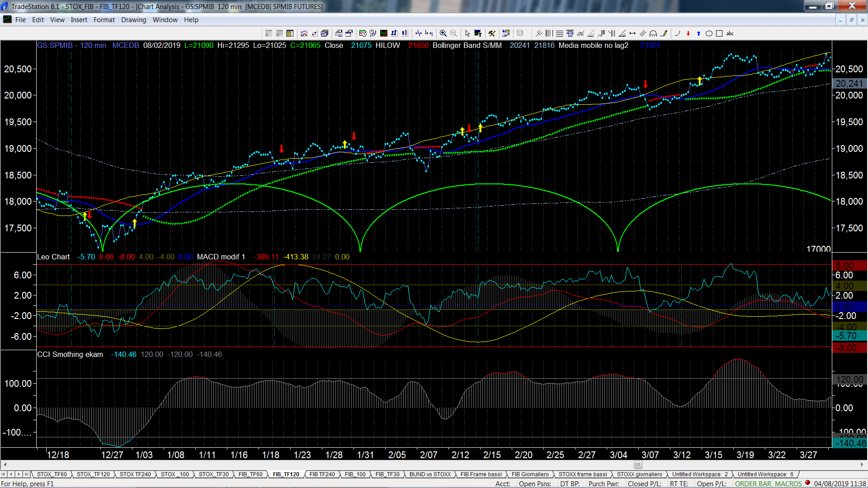Open the FIB Giornaliero workspace tab
Screen dimensions: 868x488
click(x=530, y=474)
